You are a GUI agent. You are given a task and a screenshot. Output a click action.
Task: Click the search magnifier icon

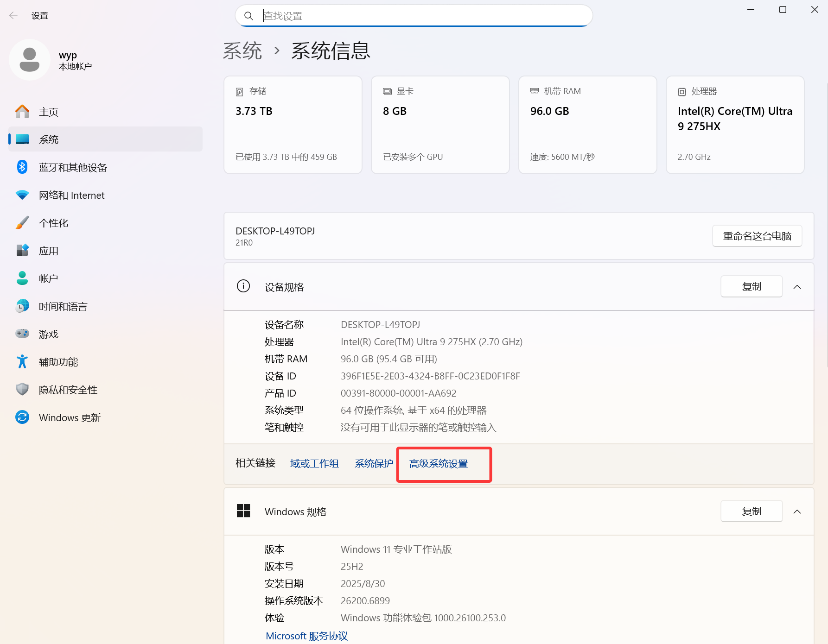pyautogui.click(x=248, y=16)
